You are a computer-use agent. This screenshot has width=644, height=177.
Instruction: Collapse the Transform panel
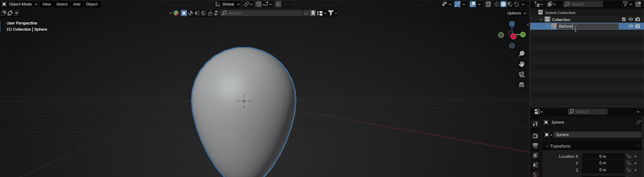click(547, 146)
